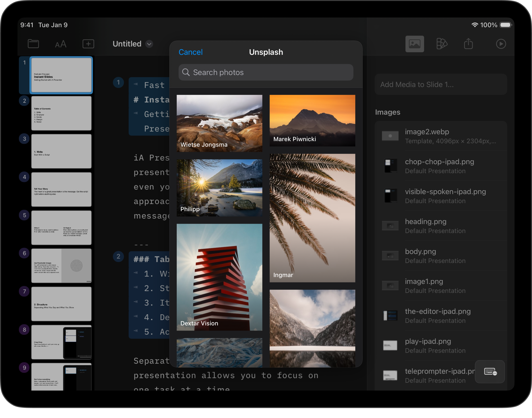532x418 pixels.
Task: Focus the Search photos field
Action: [266, 72]
